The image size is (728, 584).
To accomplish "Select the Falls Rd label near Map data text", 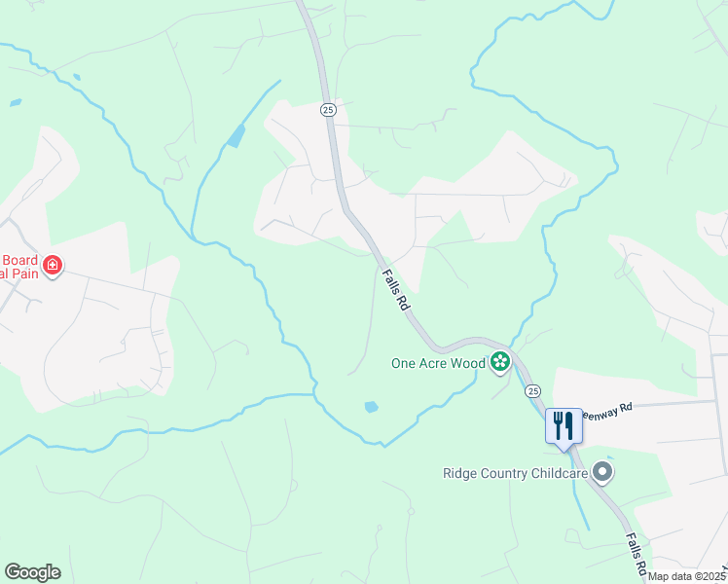I will [637, 554].
